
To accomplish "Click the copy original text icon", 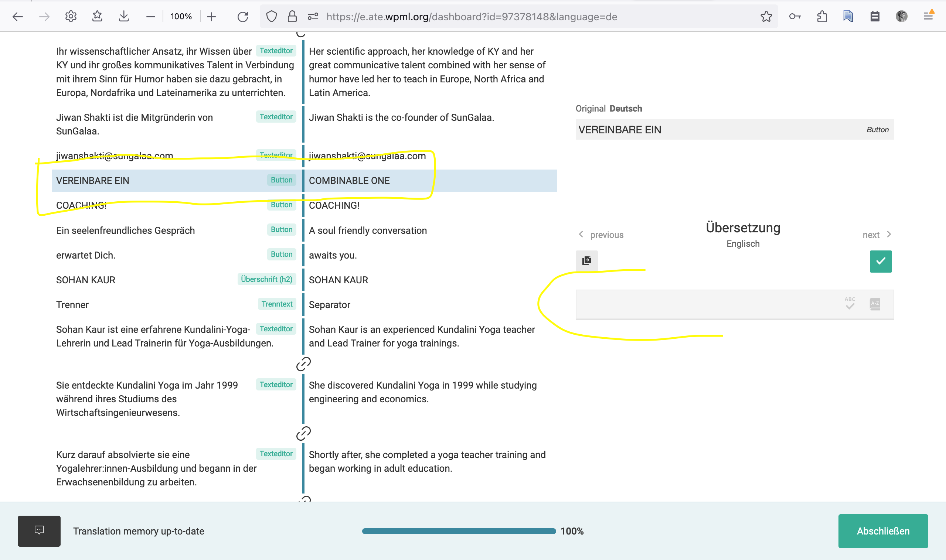I will [x=586, y=261].
